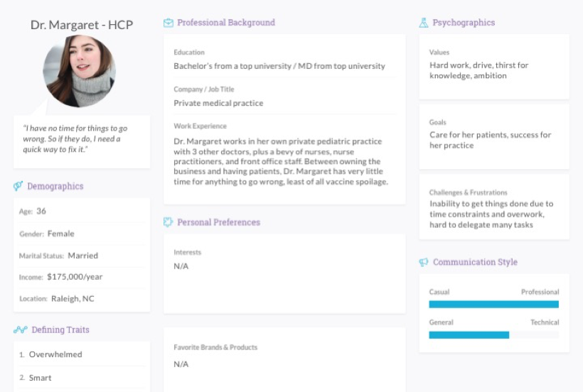Click the Goals card text
This screenshot has height=392, width=583.
click(490, 140)
